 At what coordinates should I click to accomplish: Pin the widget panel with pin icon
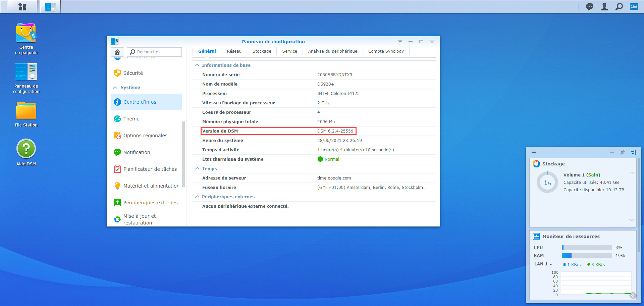[x=623, y=152]
